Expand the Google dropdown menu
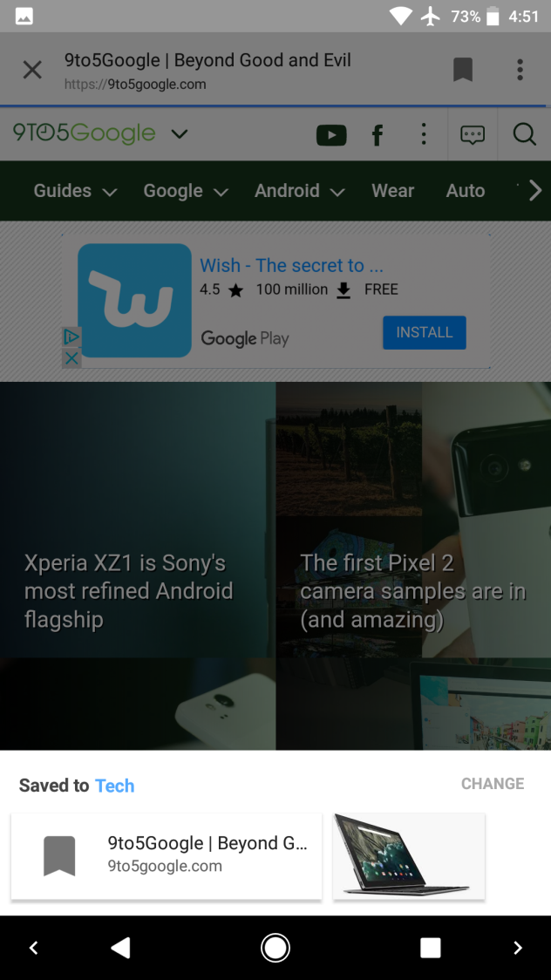 pos(186,191)
